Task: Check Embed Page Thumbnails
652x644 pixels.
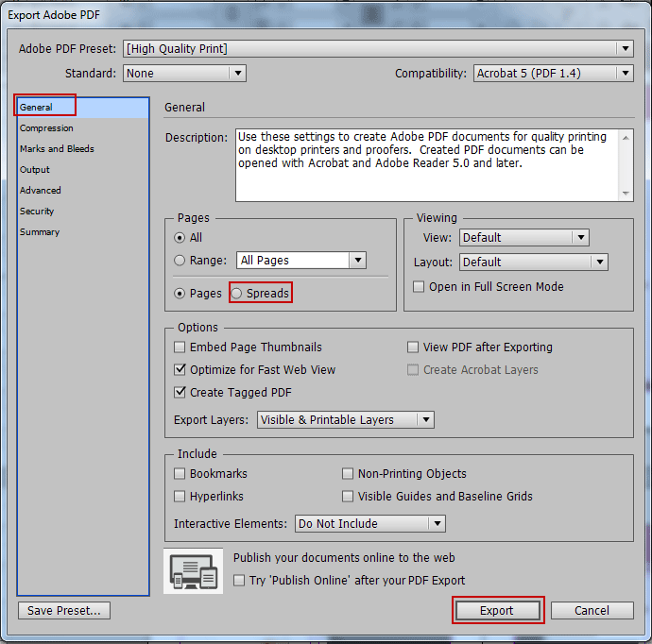Action: click(180, 347)
